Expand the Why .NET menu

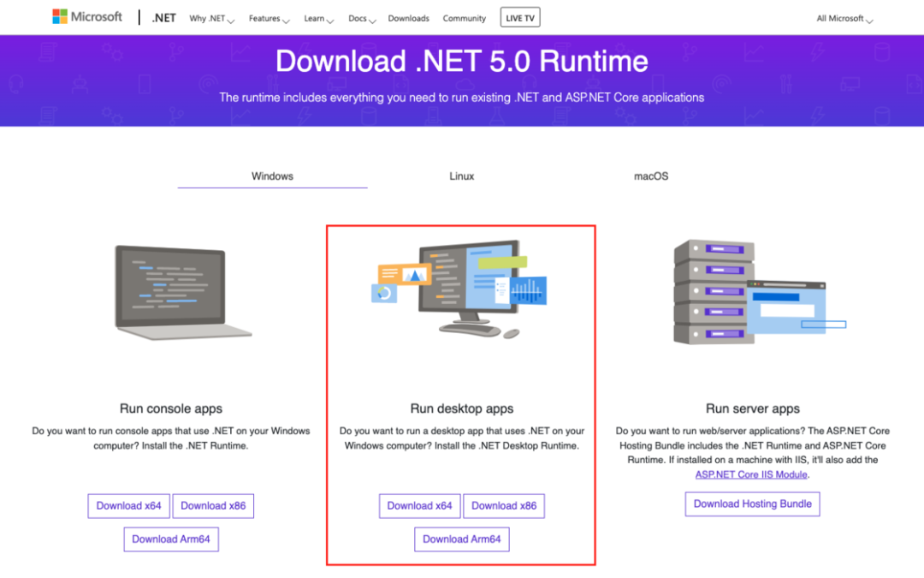pos(211,19)
